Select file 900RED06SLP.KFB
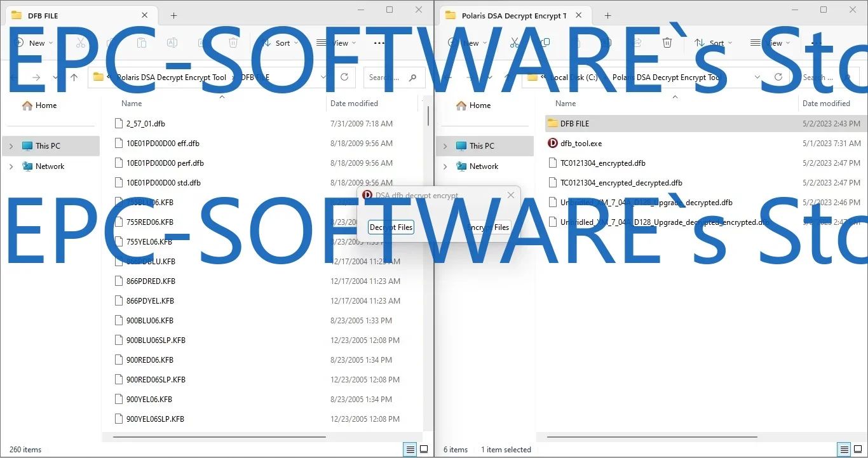This screenshot has width=868, height=458. point(156,380)
